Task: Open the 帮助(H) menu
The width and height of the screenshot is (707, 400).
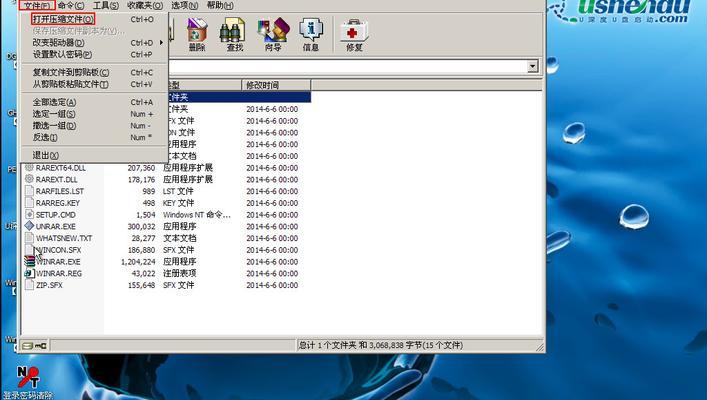Action: tap(220, 5)
